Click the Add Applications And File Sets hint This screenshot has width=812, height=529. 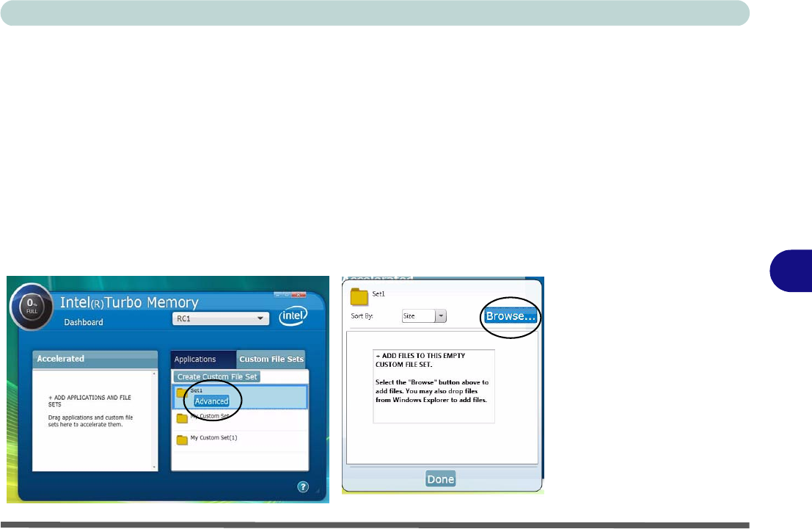(x=89, y=401)
